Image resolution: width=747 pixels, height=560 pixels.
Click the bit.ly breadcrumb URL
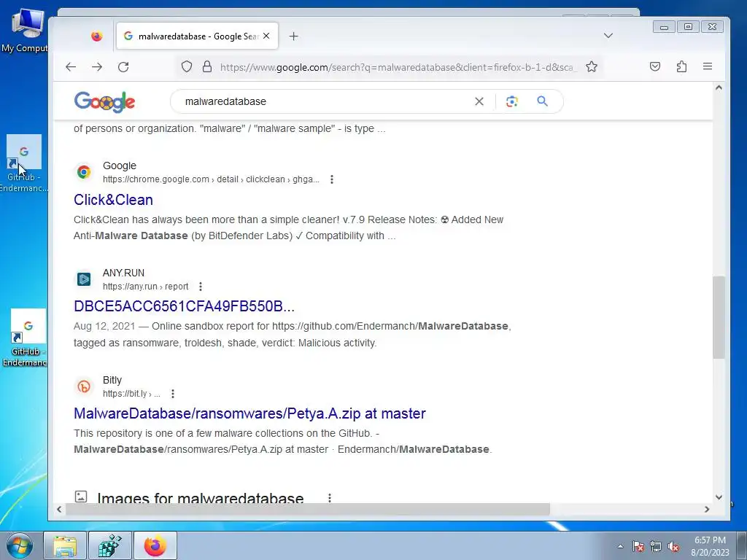[131, 394]
